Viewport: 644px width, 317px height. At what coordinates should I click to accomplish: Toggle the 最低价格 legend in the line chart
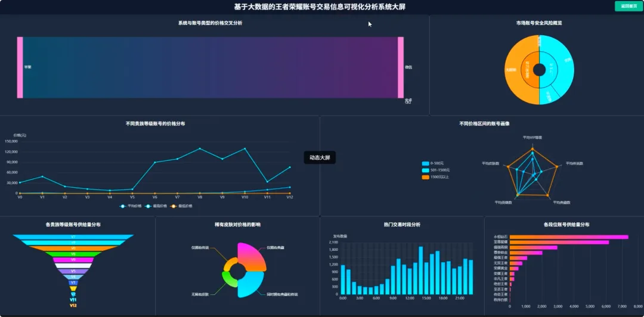click(181, 206)
